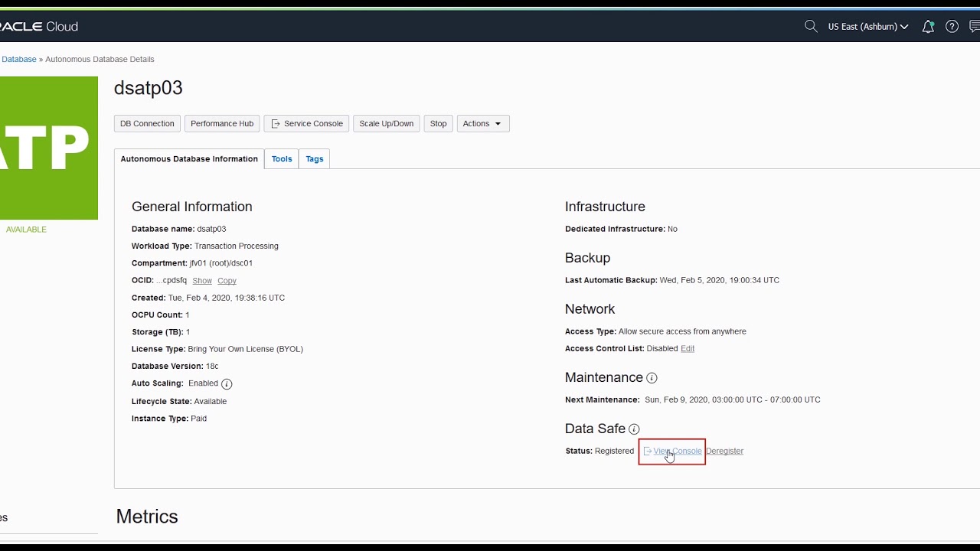Viewport: 980px width, 551px height.
Task: Launch the Service Console
Action: [306, 123]
